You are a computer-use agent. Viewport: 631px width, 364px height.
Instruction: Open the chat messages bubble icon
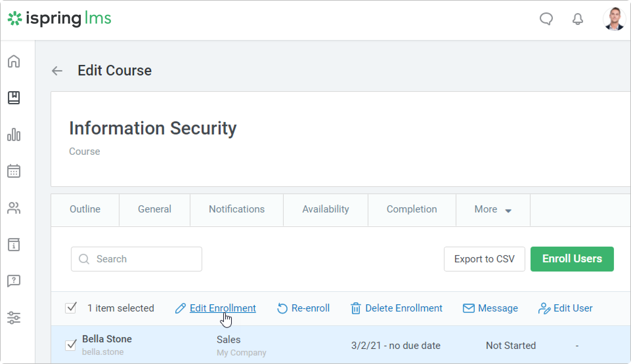click(546, 19)
